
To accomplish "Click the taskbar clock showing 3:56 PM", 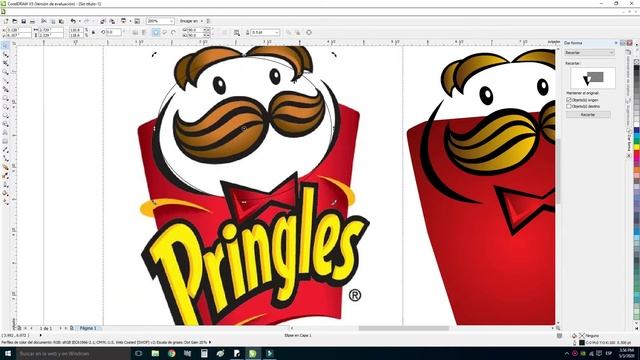I will pyautogui.click(x=626, y=353).
